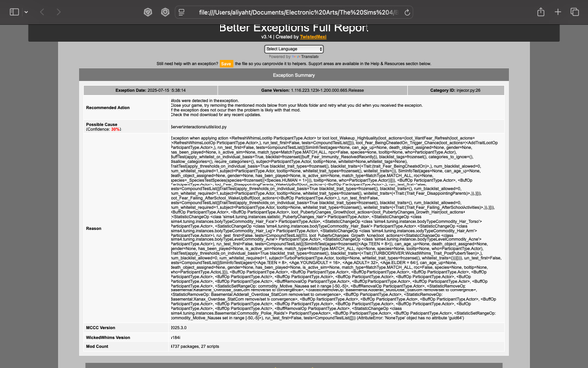The width and height of the screenshot is (588, 368).
Task: Click the Exception Summary header bar
Action: point(294,75)
